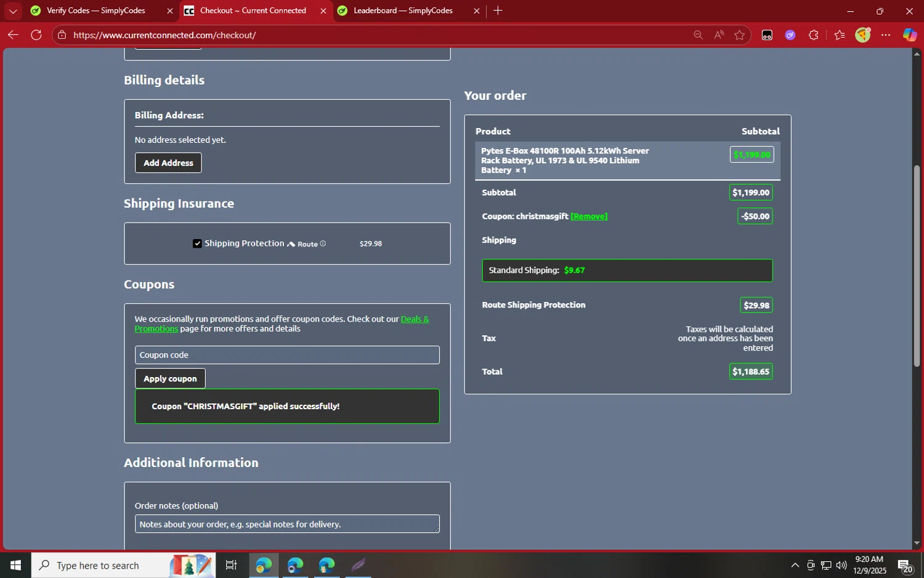Click the $1,188.65 total amount
Image resolution: width=924 pixels, height=578 pixels.
pyautogui.click(x=751, y=372)
